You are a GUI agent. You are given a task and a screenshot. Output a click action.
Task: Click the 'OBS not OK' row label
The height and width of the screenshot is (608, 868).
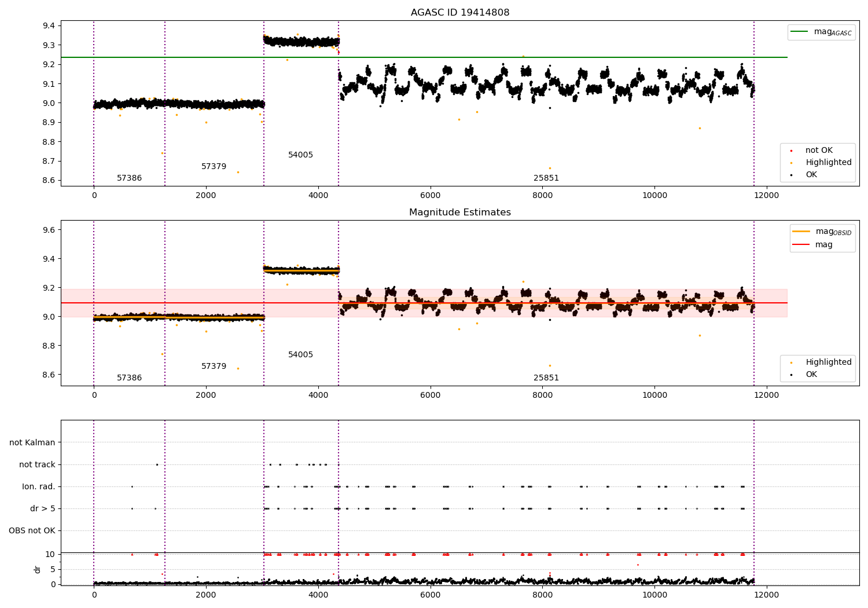[32, 531]
